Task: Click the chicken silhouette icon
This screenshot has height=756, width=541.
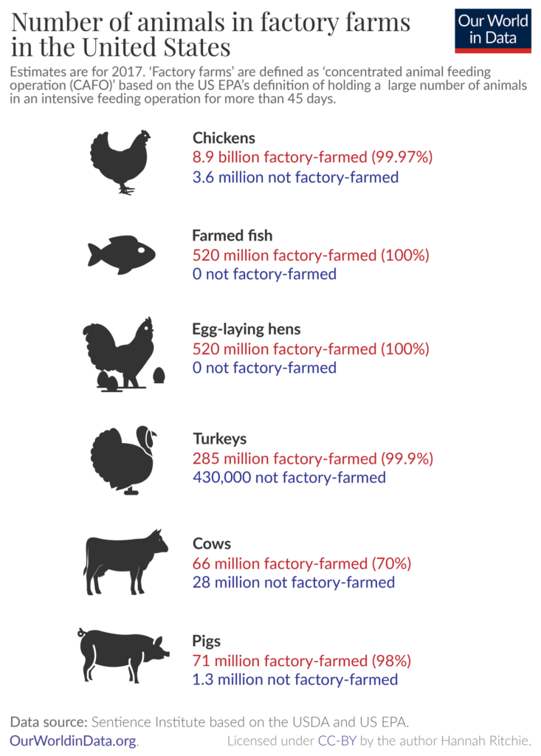Action: pos(120,161)
